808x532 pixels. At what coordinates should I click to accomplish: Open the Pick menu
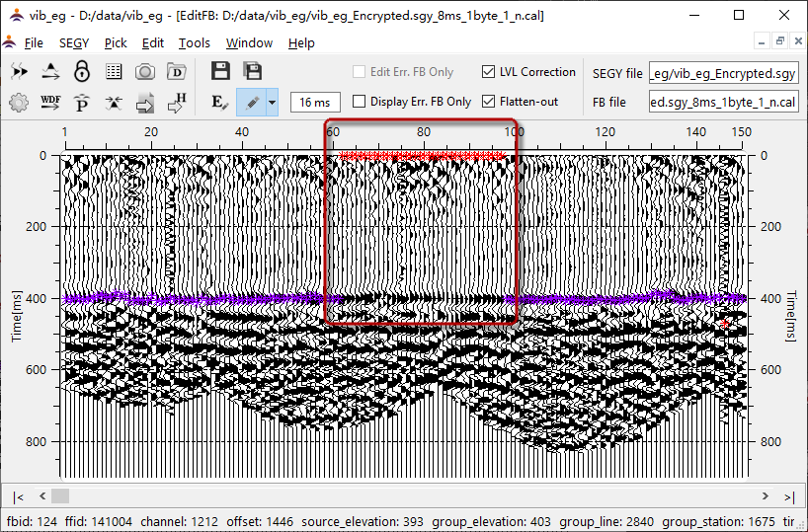[116, 43]
